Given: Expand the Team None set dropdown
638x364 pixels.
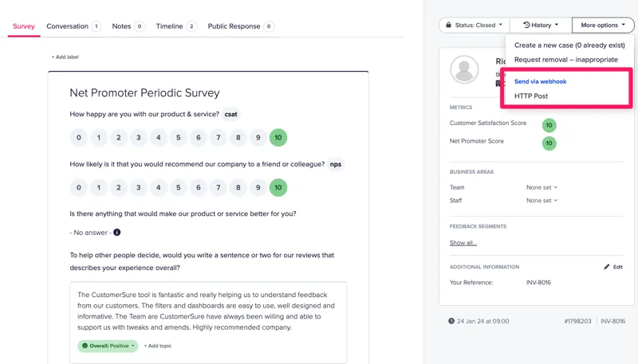Looking at the screenshot, I should [542, 188].
